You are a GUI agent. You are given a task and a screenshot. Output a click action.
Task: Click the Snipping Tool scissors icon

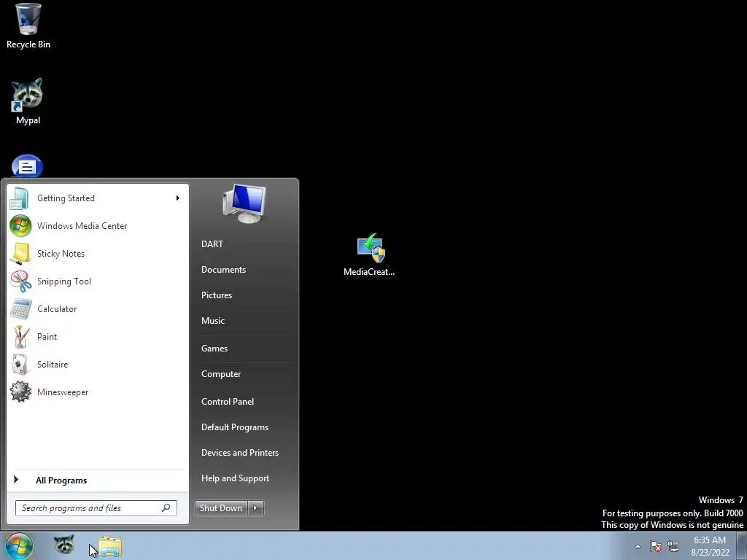coord(20,281)
